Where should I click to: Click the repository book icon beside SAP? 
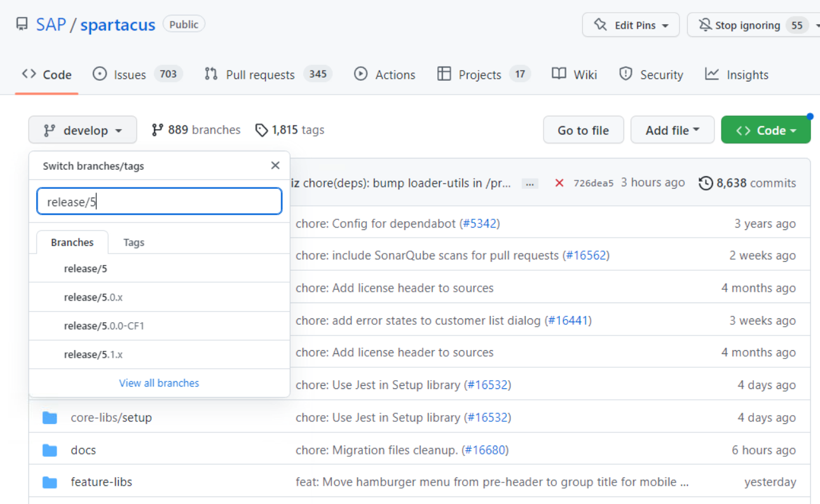22,25
